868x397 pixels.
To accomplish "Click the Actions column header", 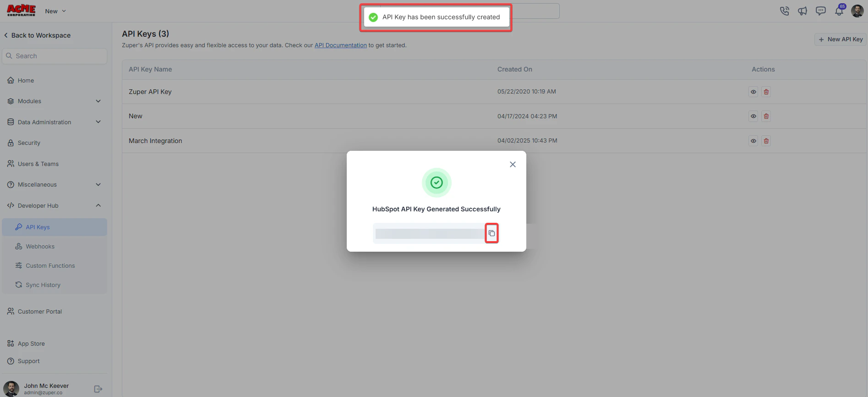I will tap(763, 70).
